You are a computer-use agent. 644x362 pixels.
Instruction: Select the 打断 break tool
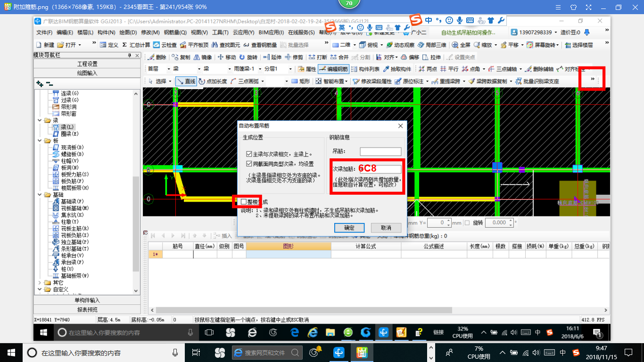pyautogui.click(x=318, y=57)
